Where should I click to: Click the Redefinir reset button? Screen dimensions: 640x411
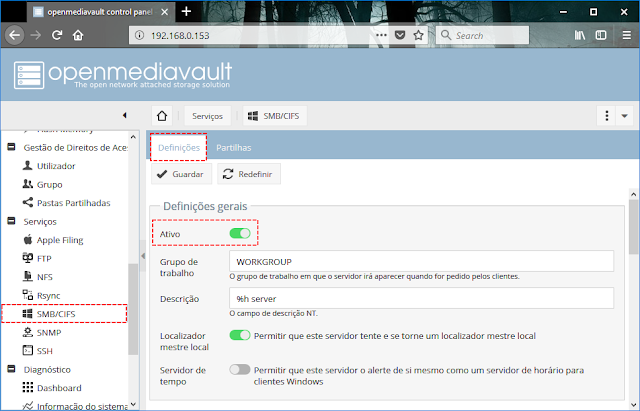point(249,174)
